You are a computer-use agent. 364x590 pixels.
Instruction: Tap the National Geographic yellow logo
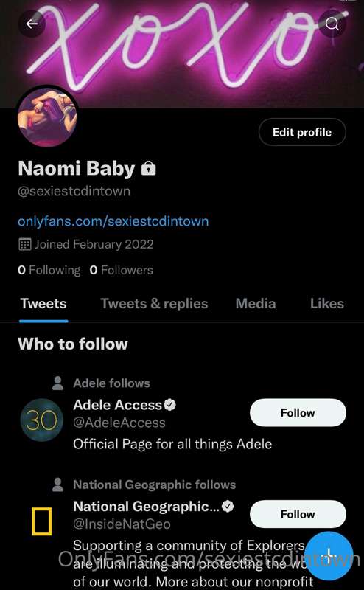[x=41, y=521]
